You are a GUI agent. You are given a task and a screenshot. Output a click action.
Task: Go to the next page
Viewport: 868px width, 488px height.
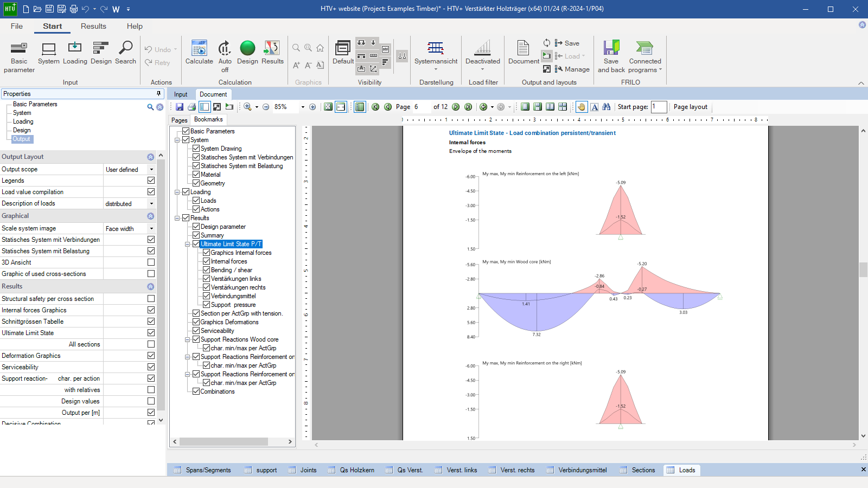coord(456,107)
